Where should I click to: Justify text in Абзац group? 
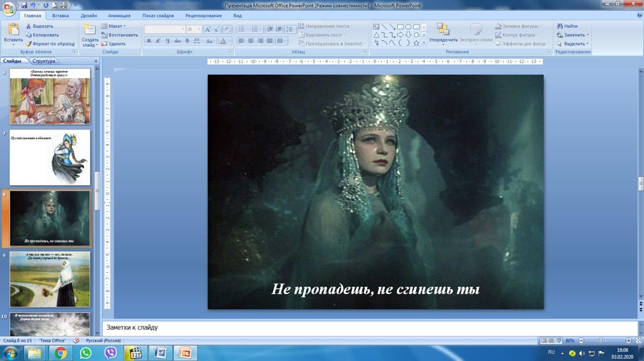point(270,41)
